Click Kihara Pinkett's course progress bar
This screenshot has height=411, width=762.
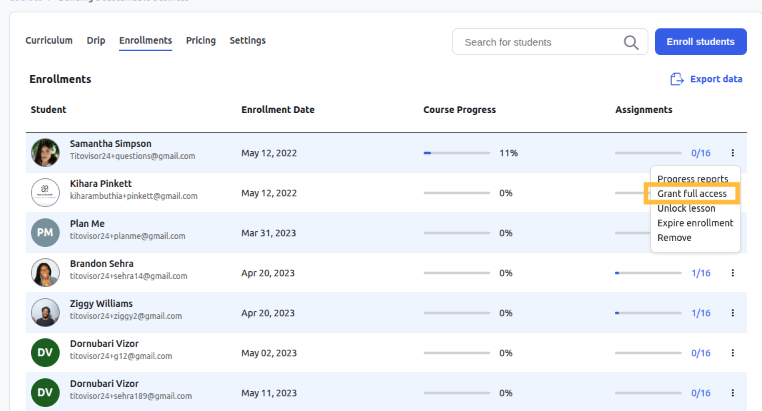(457, 193)
